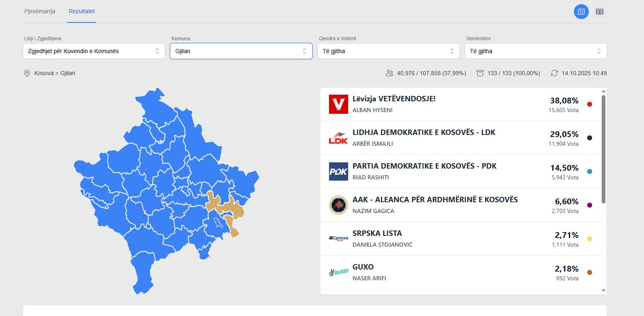Click the GUXO party logo

pyautogui.click(x=338, y=272)
